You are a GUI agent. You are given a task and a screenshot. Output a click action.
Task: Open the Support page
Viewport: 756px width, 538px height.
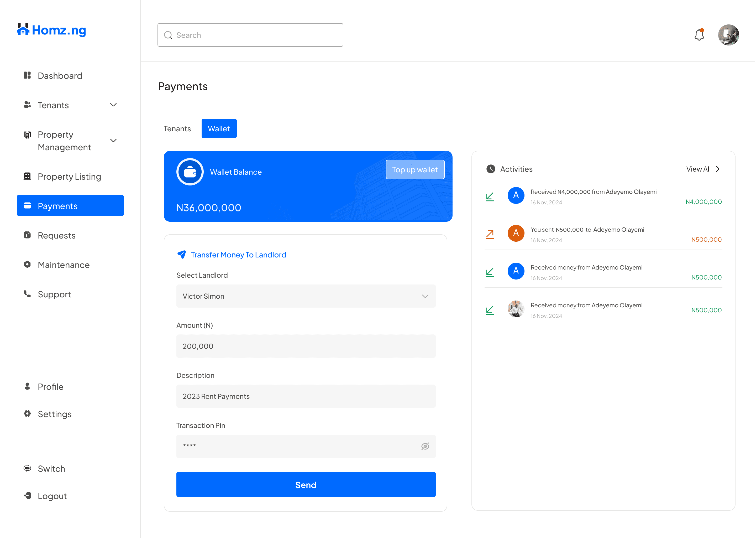click(54, 294)
